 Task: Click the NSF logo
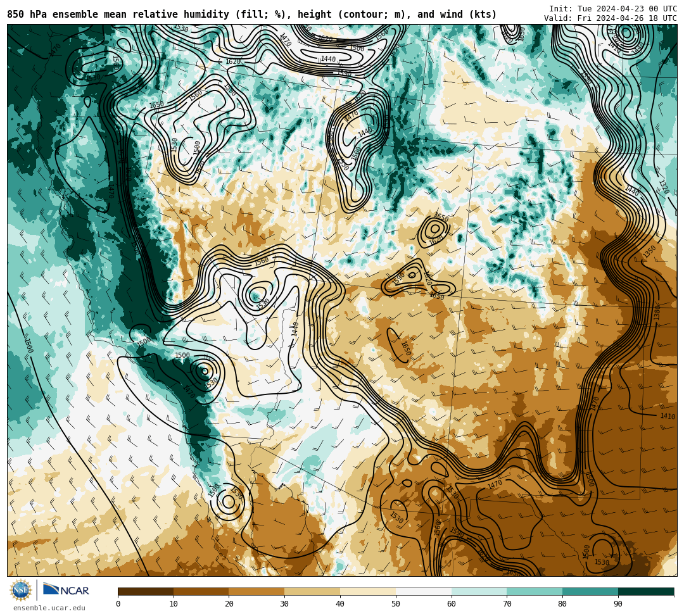[21, 591]
